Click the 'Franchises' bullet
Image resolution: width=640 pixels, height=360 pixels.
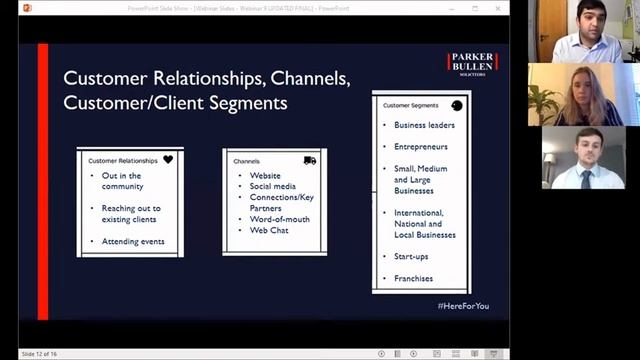(413, 278)
